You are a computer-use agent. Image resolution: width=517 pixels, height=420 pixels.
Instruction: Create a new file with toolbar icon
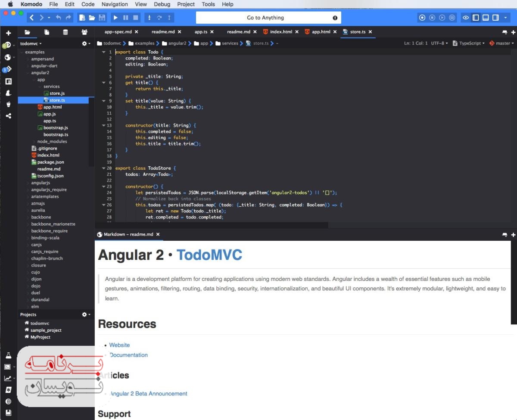82,18
